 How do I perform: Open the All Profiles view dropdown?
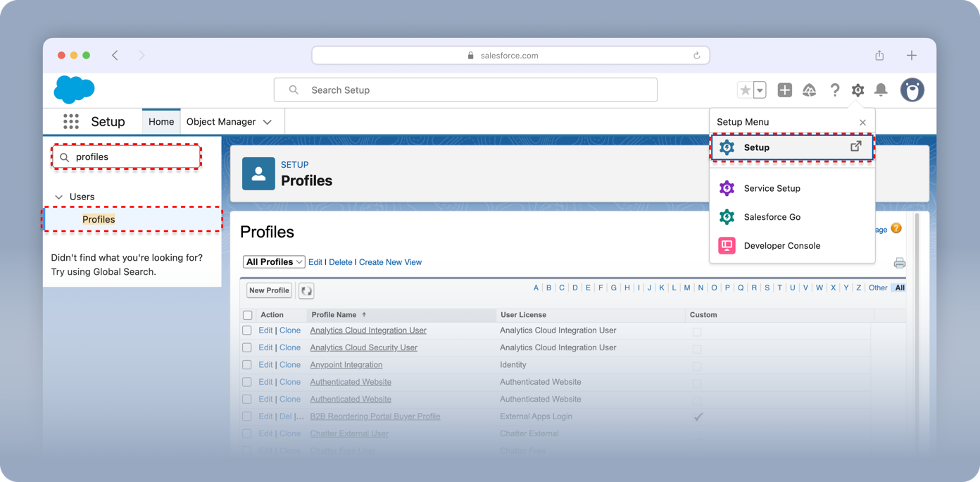click(274, 262)
